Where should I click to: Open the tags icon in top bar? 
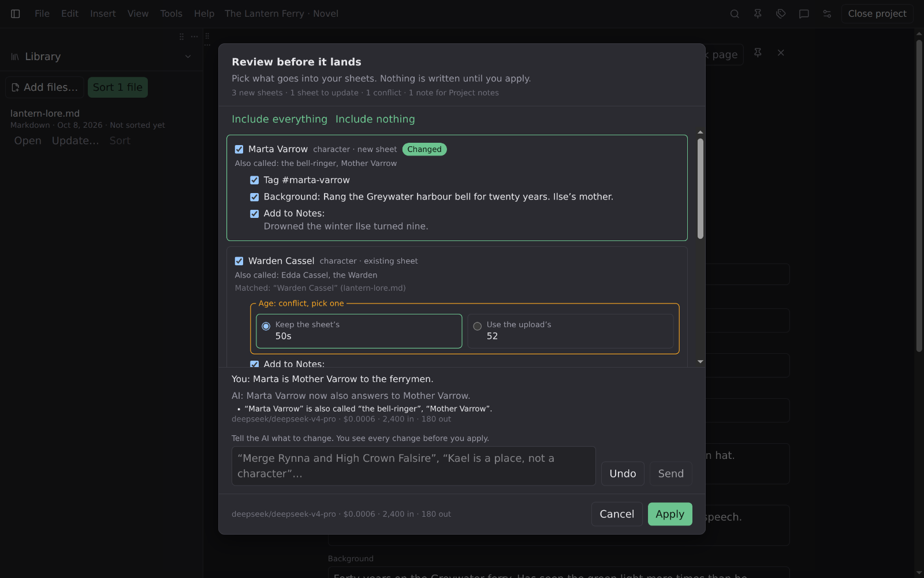(x=781, y=14)
